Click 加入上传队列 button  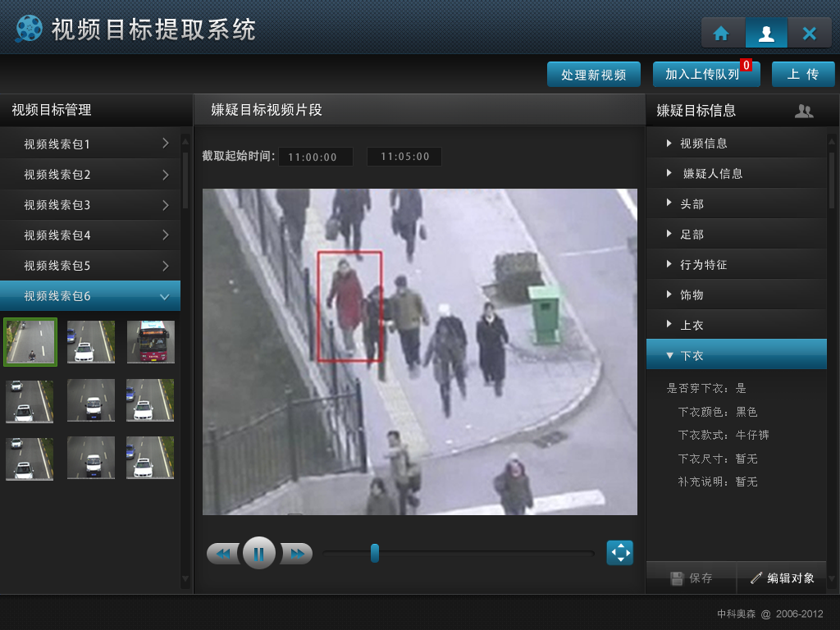(x=706, y=75)
